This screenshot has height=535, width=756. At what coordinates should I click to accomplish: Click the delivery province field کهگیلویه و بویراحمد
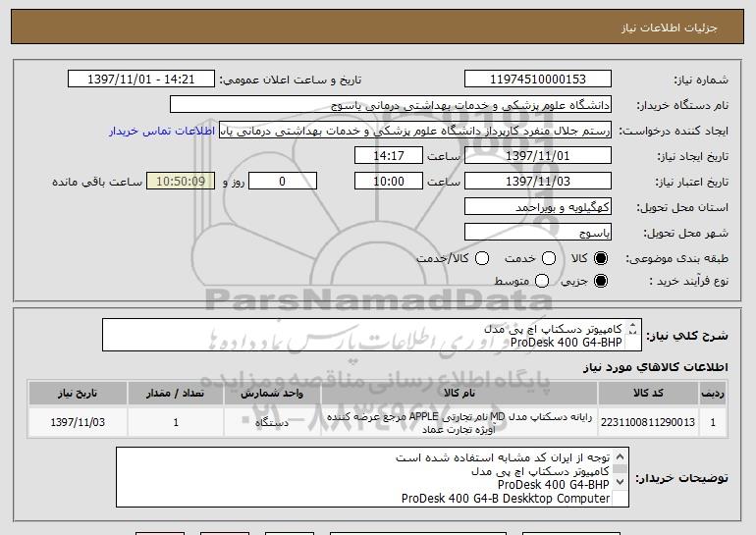tap(538, 207)
